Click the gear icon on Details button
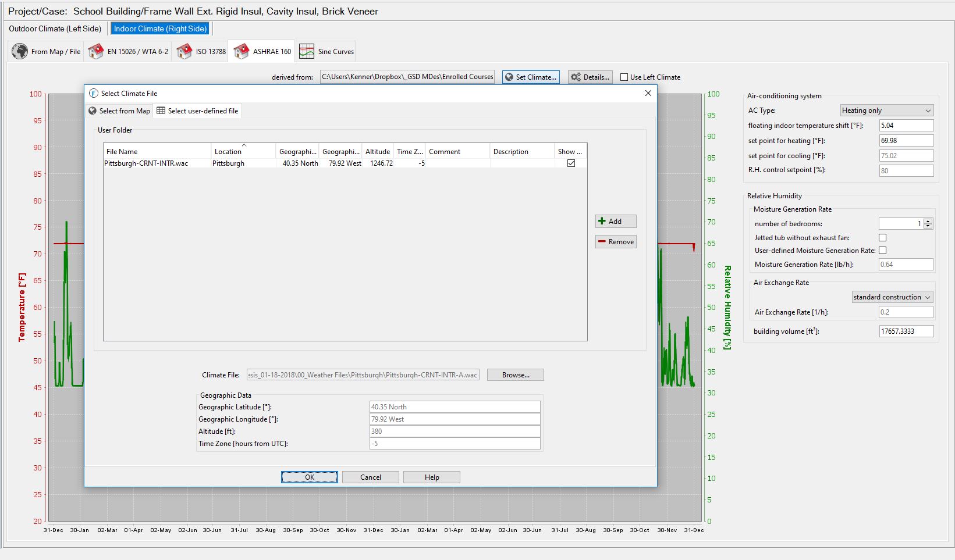955x560 pixels. (576, 77)
